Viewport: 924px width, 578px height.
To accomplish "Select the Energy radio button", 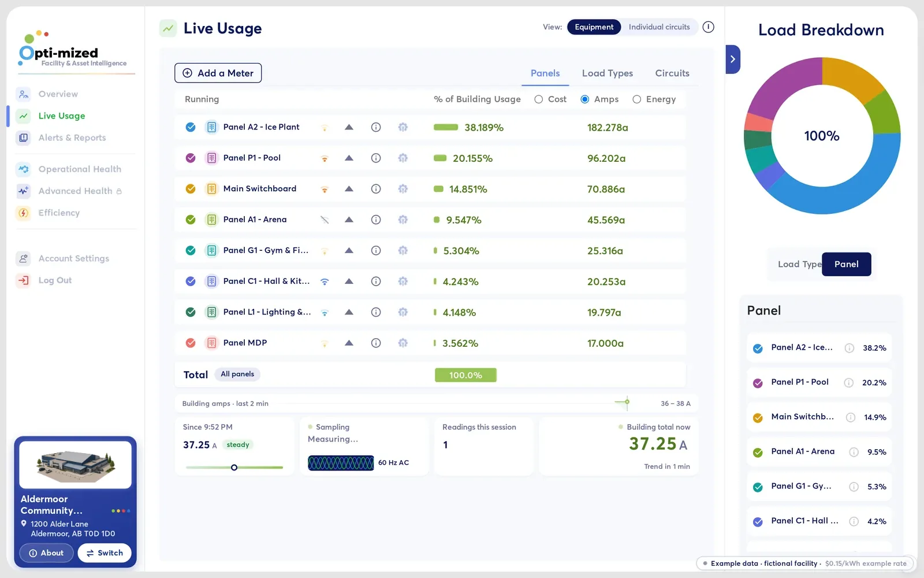I will coord(636,99).
